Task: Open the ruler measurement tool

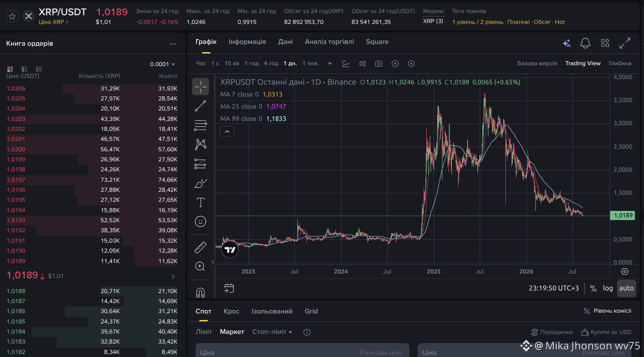Action: click(x=200, y=247)
